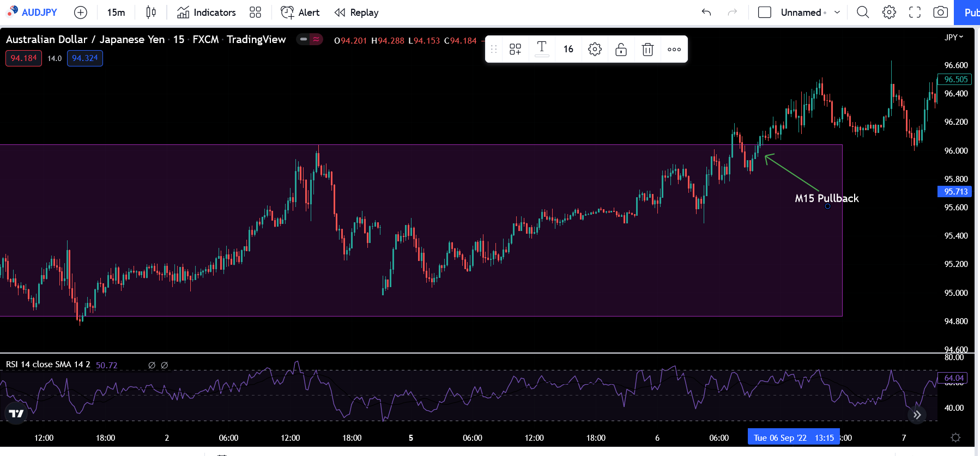Toggle the market status pill beside the title
This screenshot has width=980, height=456.
click(x=310, y=39)
